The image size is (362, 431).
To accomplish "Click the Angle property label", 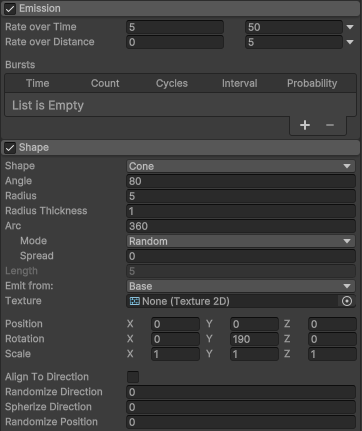I will 18,181.
